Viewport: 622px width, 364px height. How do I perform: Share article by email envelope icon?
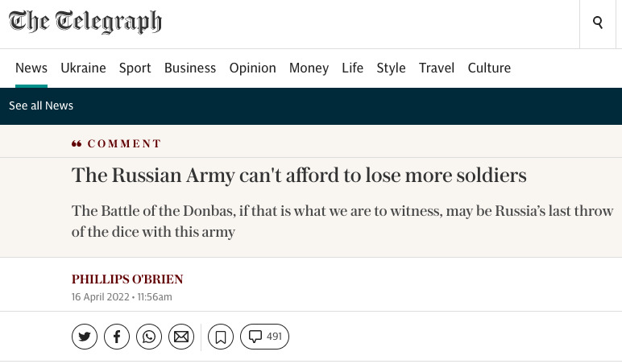tap(181, 337)
